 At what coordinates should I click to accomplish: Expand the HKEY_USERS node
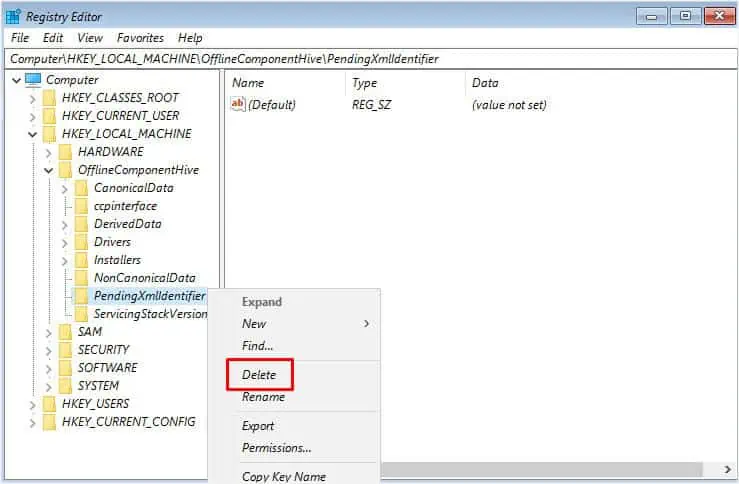(x=33, y=404)
